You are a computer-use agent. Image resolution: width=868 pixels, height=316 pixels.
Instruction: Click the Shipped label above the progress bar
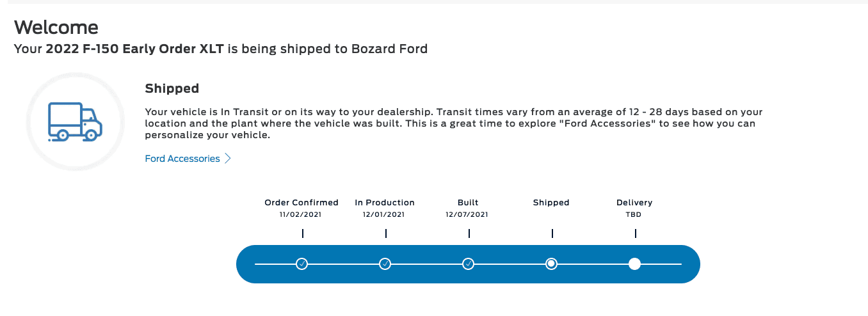coord(551,203)
